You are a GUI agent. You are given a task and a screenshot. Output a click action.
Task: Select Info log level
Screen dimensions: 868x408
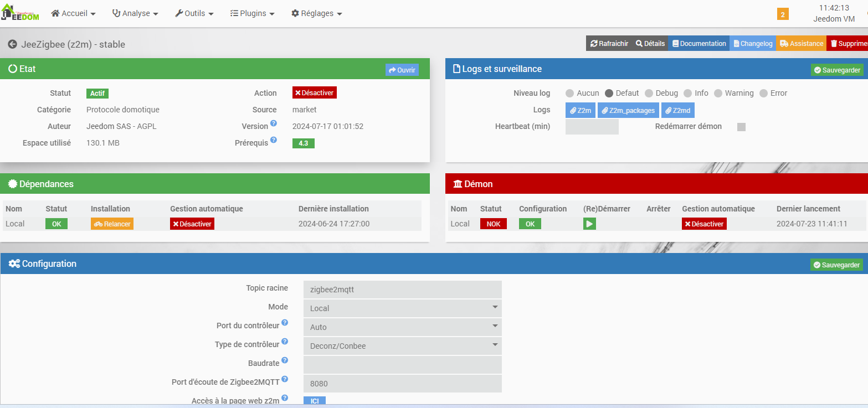687,93
